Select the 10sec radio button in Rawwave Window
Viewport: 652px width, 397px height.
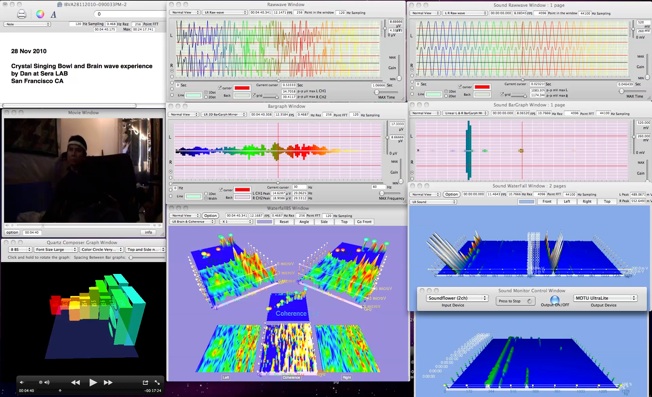206,92
